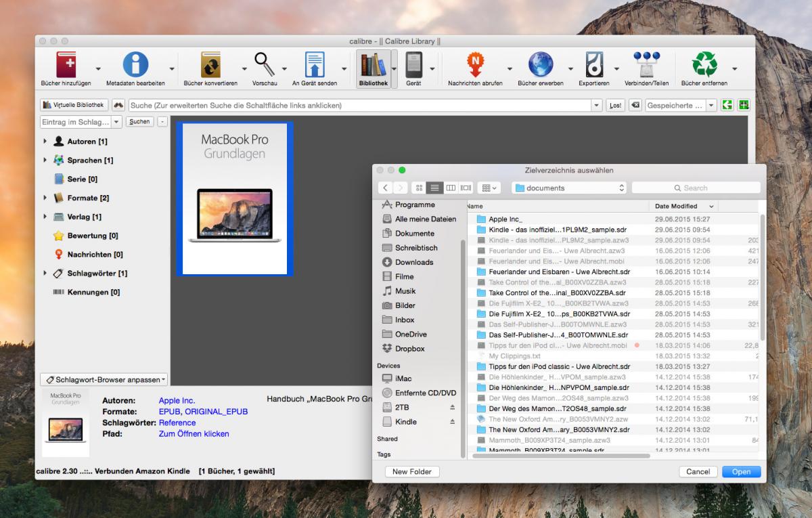812x518 pixels.
Task: Switch file dialog to list view
Action: 436,188
